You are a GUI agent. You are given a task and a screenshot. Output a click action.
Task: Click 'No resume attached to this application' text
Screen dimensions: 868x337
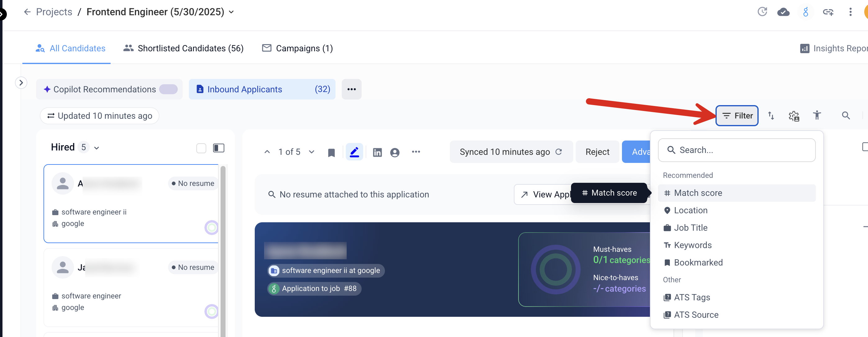(354, 195)
